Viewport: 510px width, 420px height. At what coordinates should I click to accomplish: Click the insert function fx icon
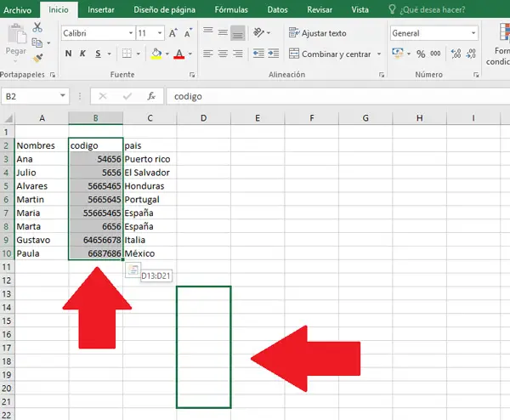(x=151, y=96)
